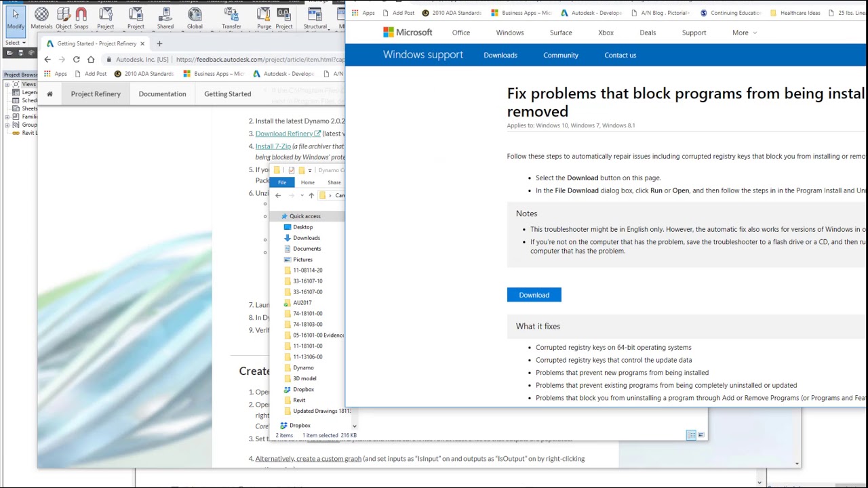Open Apps bookmark in Autodesk browser window
868x488 pixels.
tap(56, 74)
